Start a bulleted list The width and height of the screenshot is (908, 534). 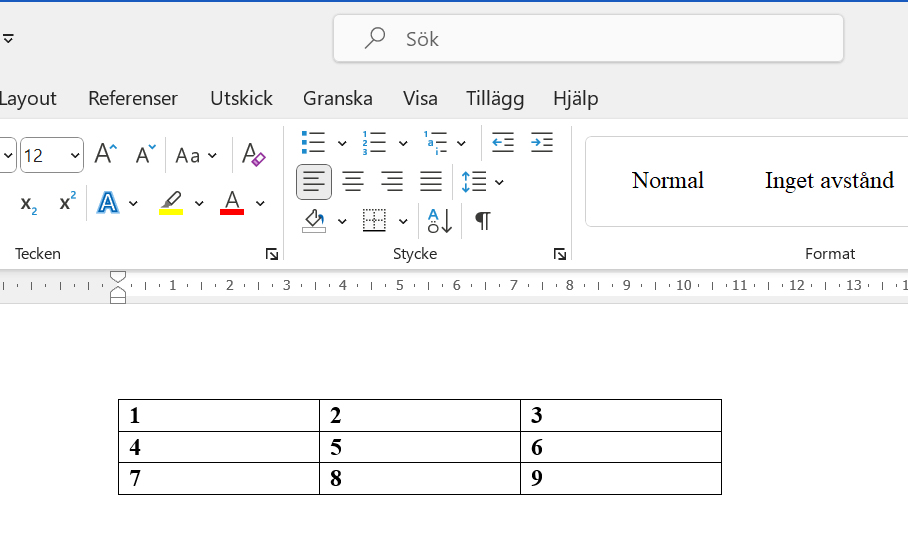click(x=313, y=142)
